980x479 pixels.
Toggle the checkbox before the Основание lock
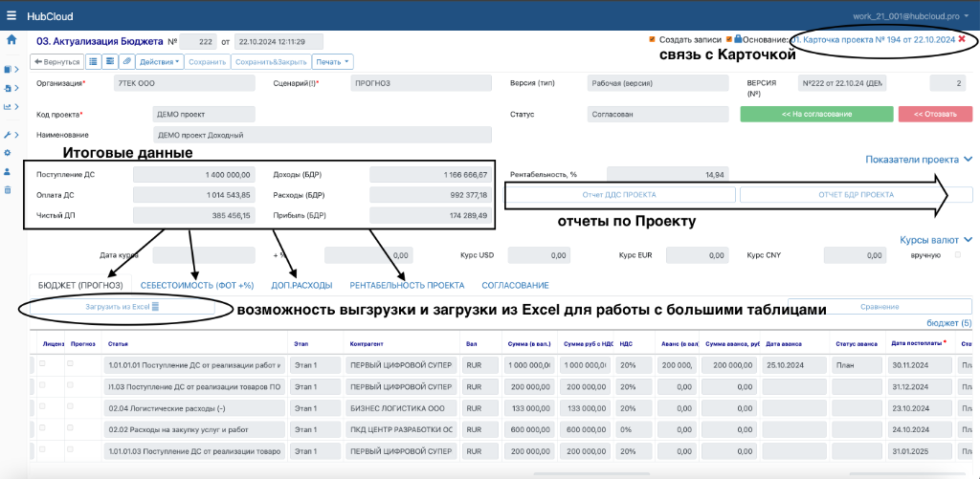pyautogui.click(x=729, y=38)
